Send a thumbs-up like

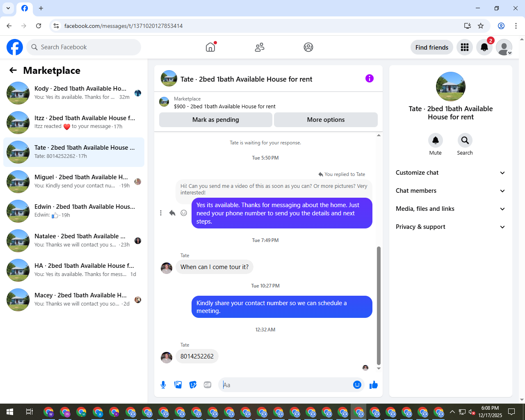(374, 385)
